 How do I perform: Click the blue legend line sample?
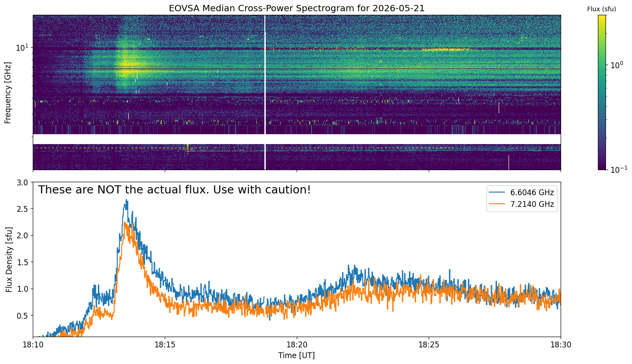[x=496, y=193]
